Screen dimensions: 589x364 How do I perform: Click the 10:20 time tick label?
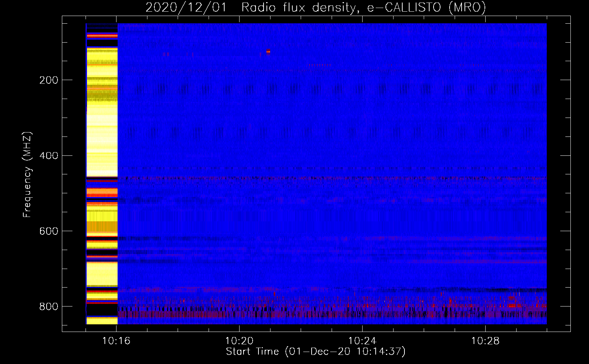click(x=239, y=341)
